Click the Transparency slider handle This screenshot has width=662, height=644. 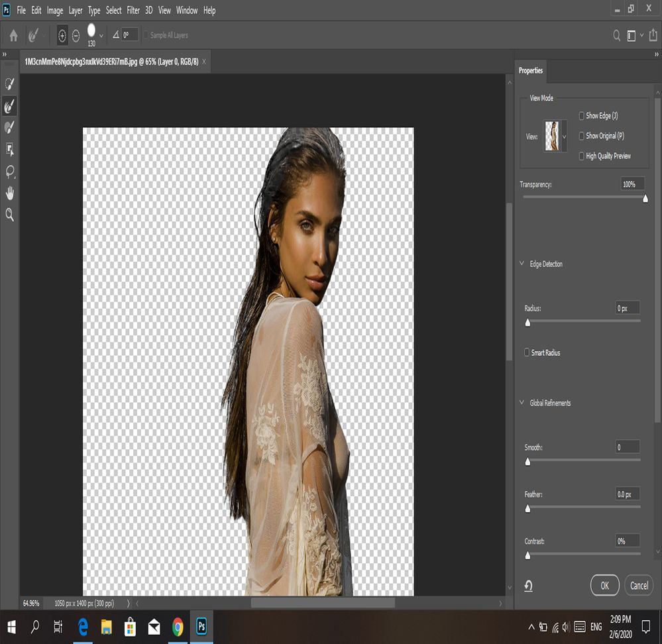tap(645, 198)
